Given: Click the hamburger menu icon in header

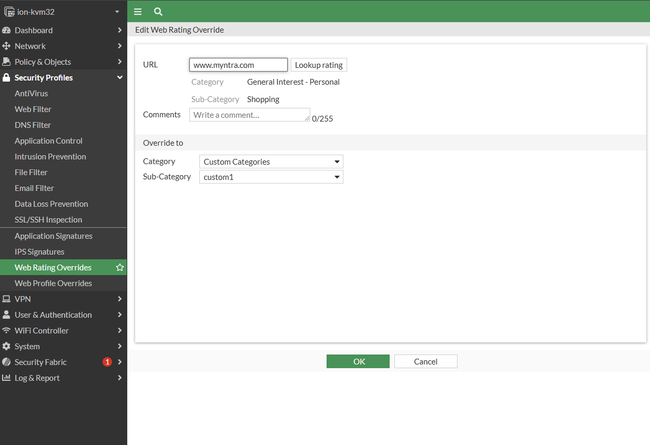Looking at the screenshot, I should coord(138,12).
